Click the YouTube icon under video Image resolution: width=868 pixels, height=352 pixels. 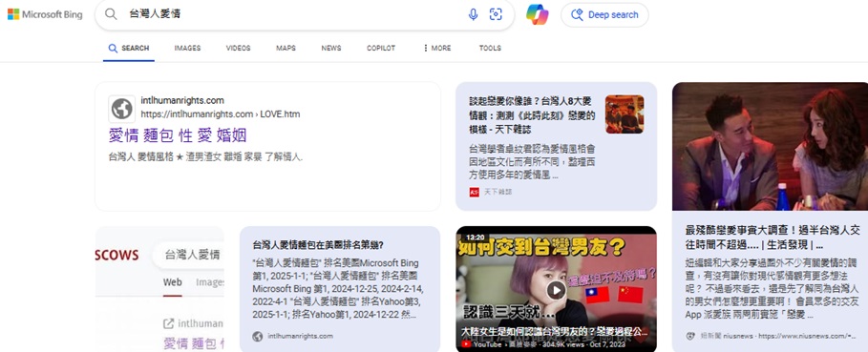tap(466, 344)
